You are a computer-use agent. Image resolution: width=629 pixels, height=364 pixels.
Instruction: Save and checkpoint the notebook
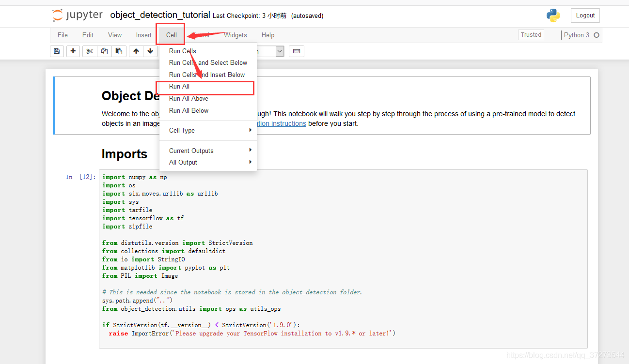tap(57, 51)
